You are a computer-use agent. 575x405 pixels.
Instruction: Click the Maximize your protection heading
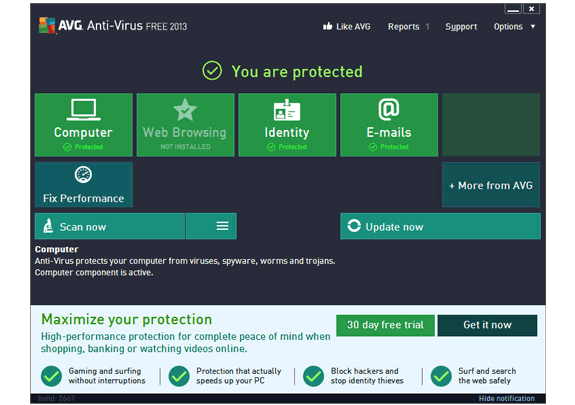(127, 320)
